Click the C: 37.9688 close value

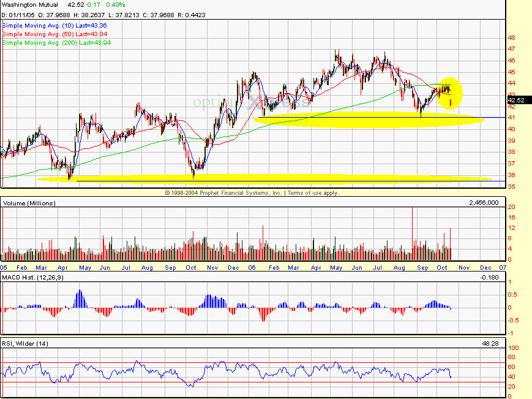(x=158, y=15)
